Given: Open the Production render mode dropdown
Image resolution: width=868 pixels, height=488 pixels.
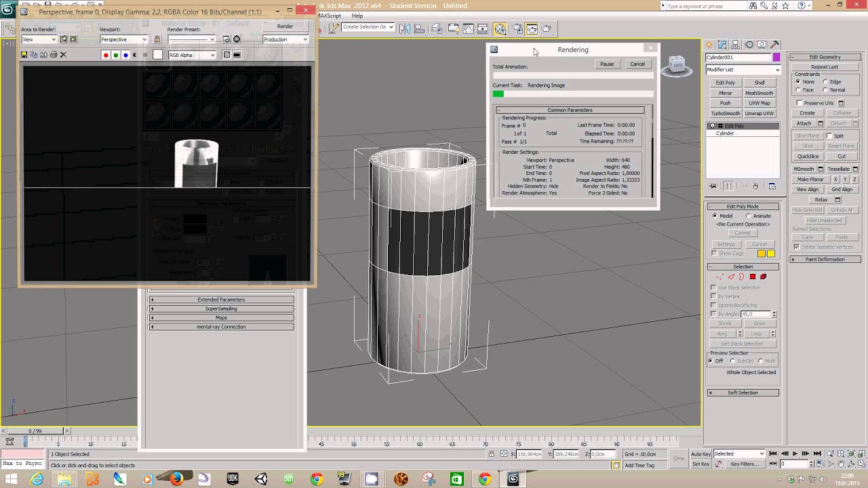Looking at the screenshot, I should 285,39.
